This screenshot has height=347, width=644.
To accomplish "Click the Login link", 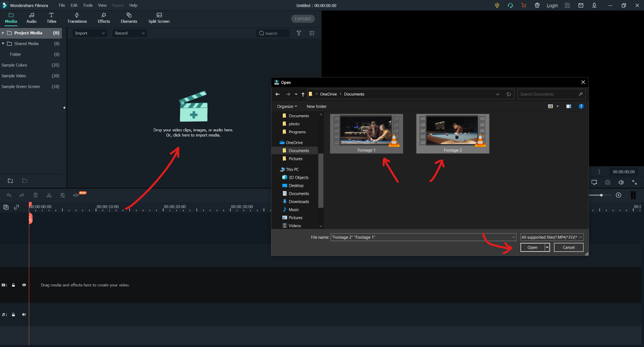I will (x=552, y=6).
